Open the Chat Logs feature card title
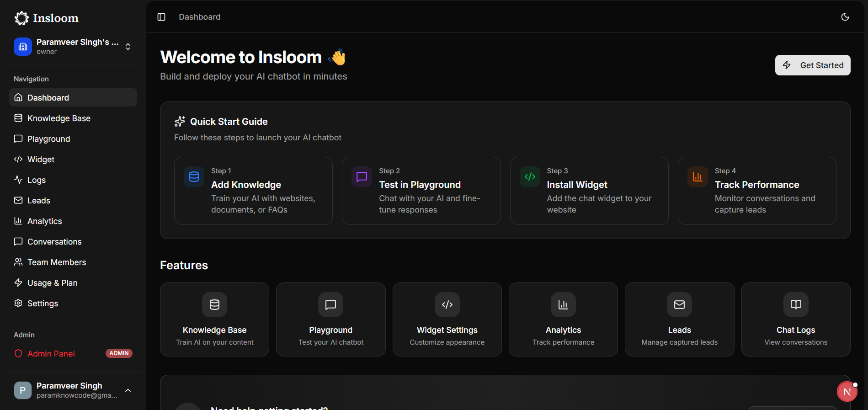Screen dimensions: 868x410 pyautogui.click(x=796, y=330)
